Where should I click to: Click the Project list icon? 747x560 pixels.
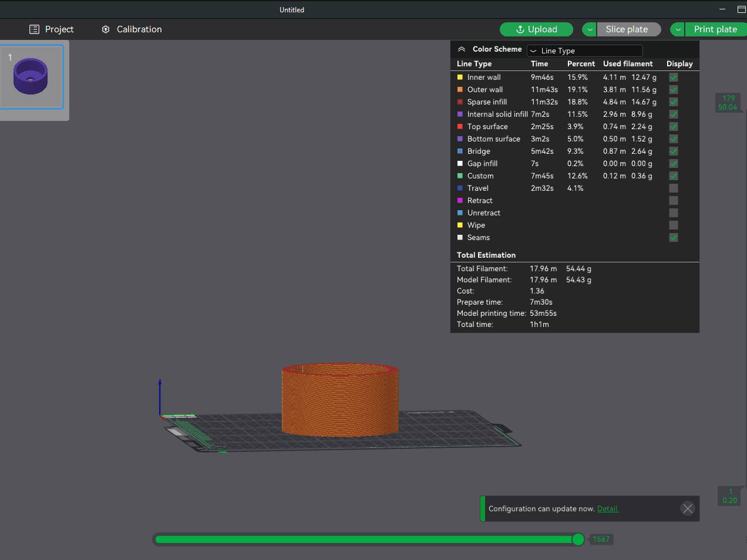click(x=35, y=29)
